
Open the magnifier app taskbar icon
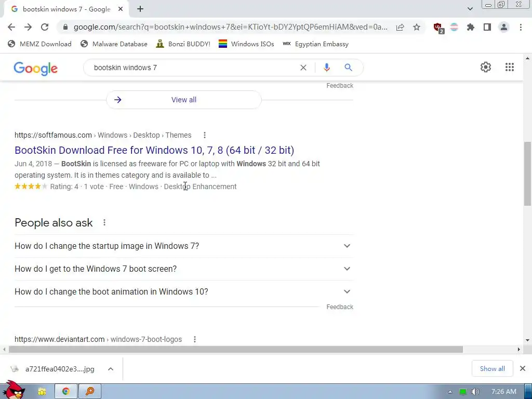(x=90, y=392)
